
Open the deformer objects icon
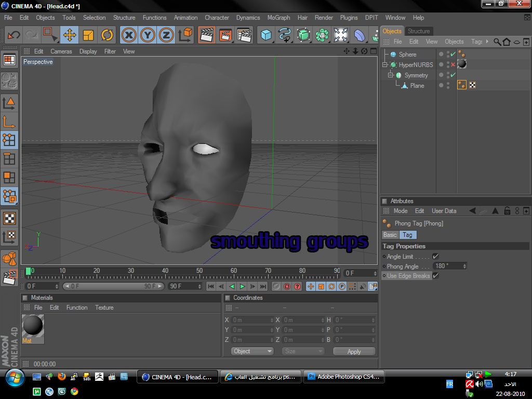coord(360,35)
